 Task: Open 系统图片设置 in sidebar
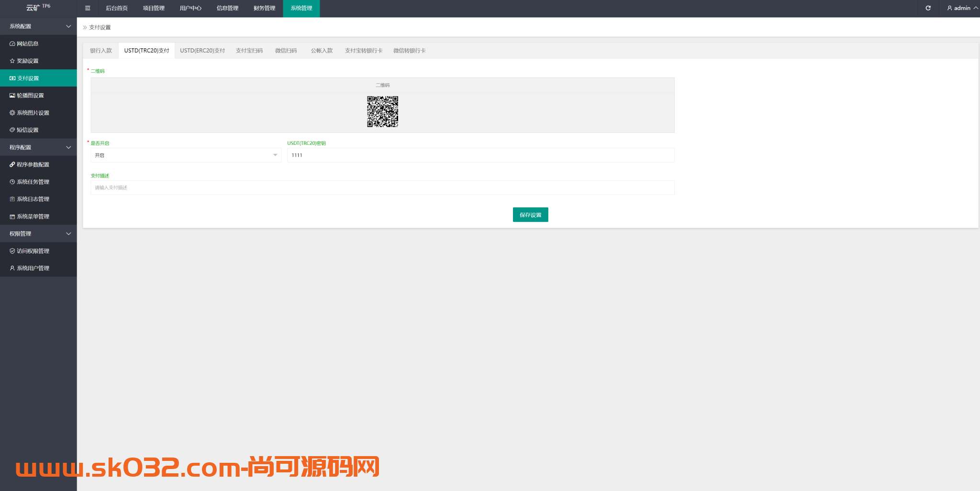pos(38,113)
